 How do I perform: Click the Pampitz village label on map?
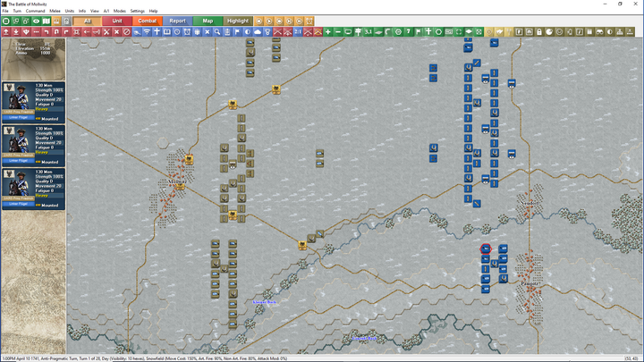click(x=530, y=283)
